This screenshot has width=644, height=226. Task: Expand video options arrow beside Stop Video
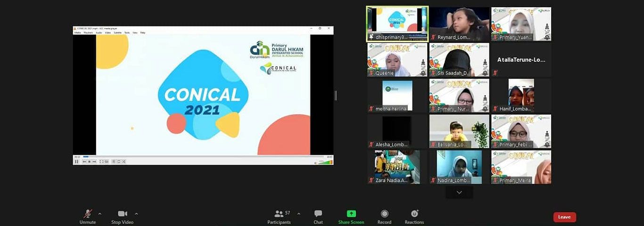point(136,214)
